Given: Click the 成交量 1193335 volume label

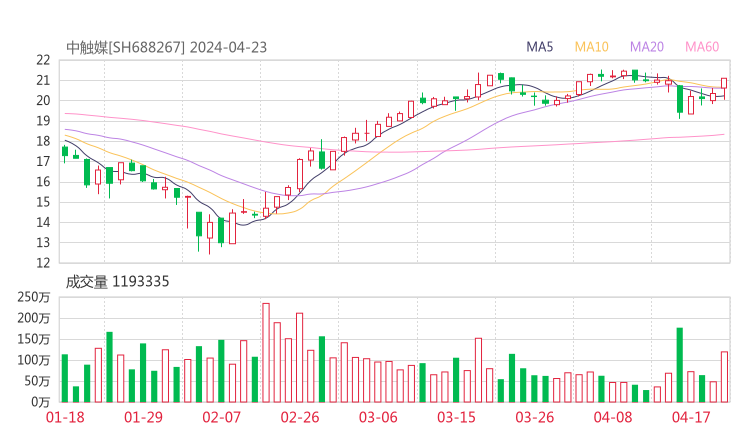Looking at the screenshot, I should [117, 281].
